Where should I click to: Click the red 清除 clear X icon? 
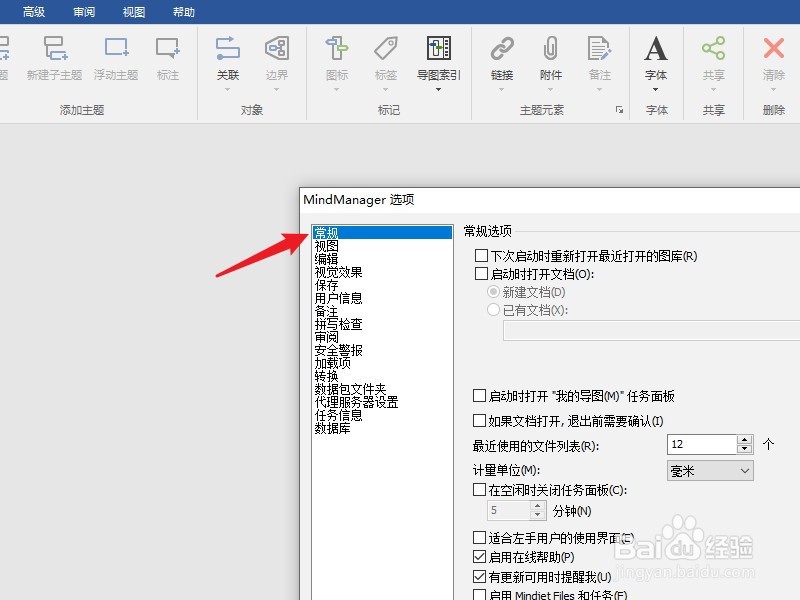click(x=773, y=48)
